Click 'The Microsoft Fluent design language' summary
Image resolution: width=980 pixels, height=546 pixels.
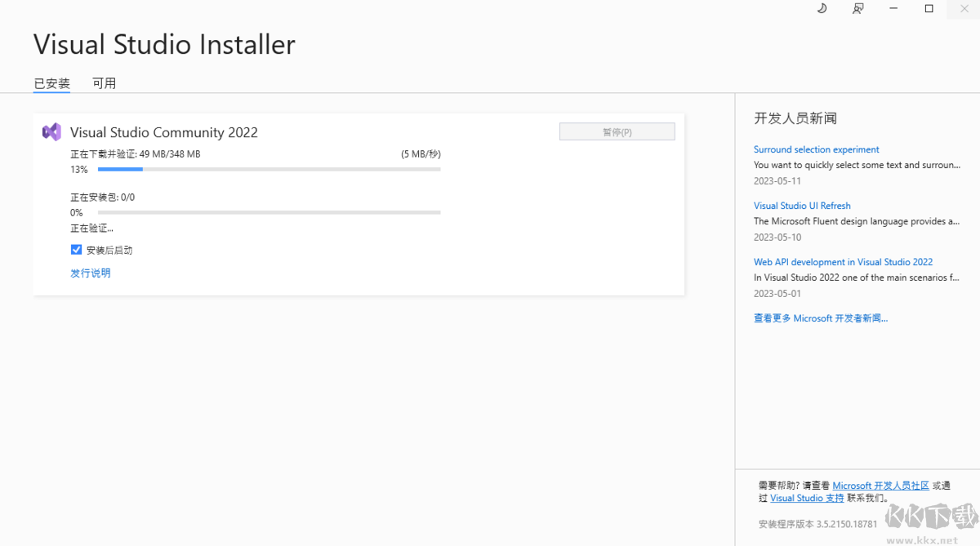(x=857, y=221)
